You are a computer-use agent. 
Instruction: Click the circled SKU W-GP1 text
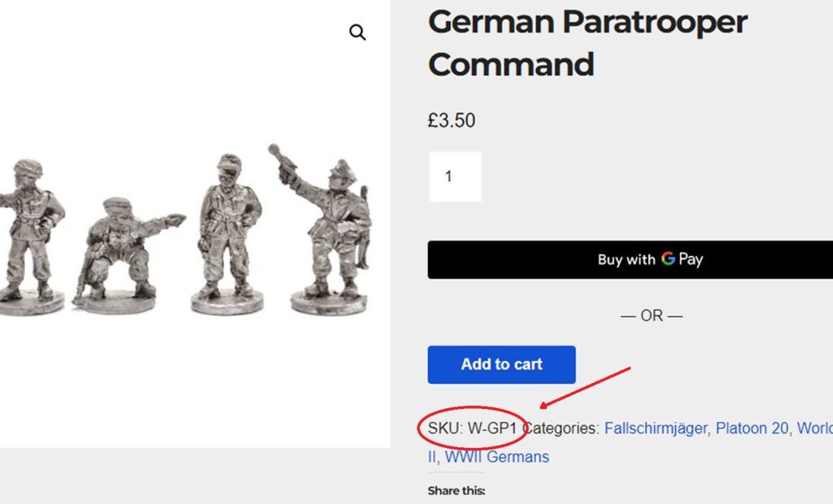click(x=473, y=428)
